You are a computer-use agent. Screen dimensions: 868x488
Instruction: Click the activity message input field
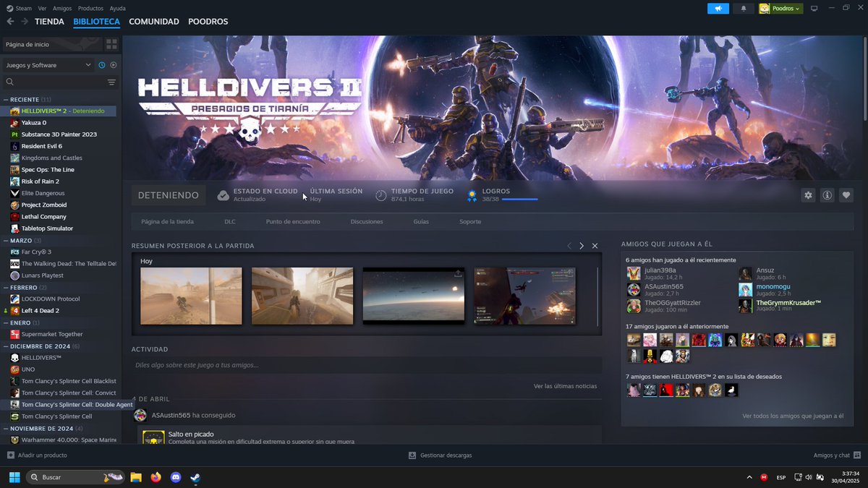tap(367, 365)
